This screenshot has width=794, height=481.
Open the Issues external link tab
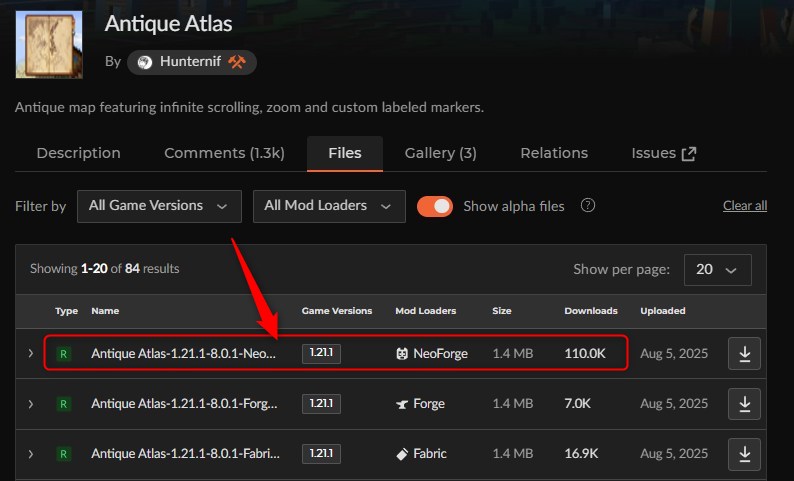pyautogui.click(x=664, y=153)
